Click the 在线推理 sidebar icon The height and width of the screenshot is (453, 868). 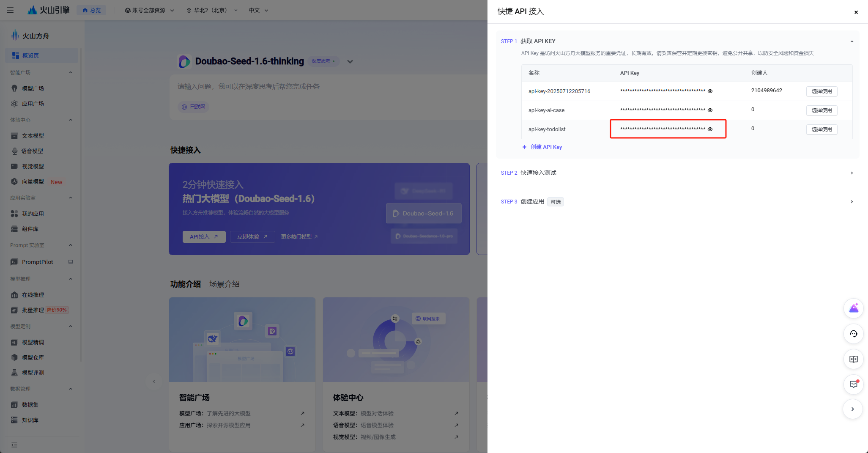[x=14, y=295]
